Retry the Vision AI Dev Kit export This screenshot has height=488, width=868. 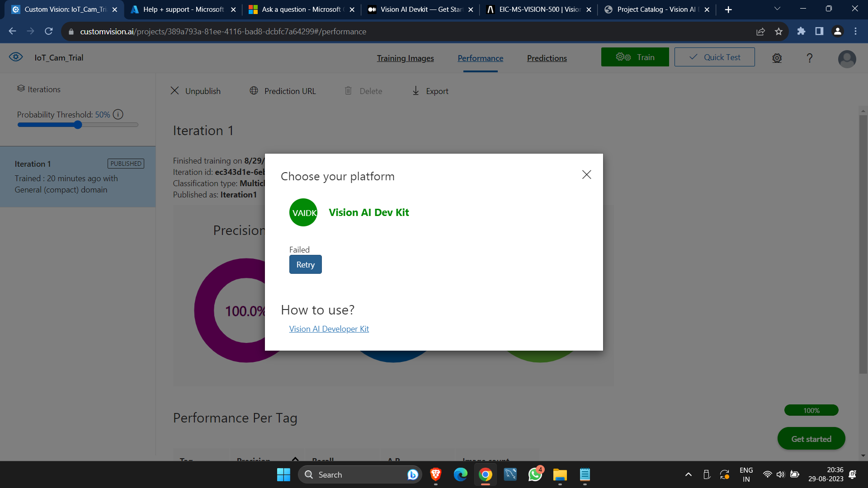pos(305,264)
